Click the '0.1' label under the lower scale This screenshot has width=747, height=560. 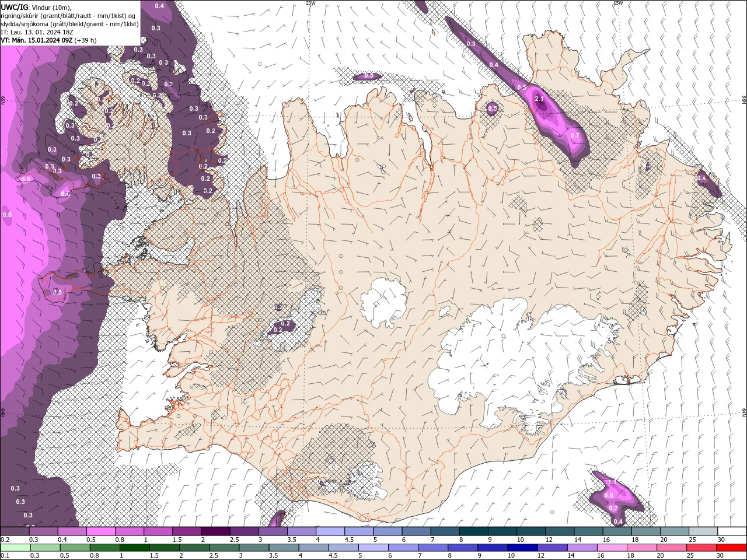click(5, 555)
